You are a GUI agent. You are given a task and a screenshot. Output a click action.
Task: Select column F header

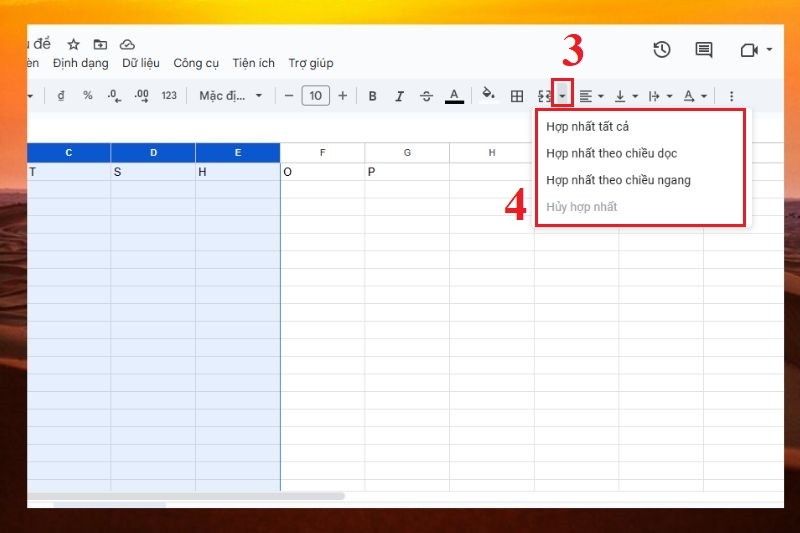[322, 153]
